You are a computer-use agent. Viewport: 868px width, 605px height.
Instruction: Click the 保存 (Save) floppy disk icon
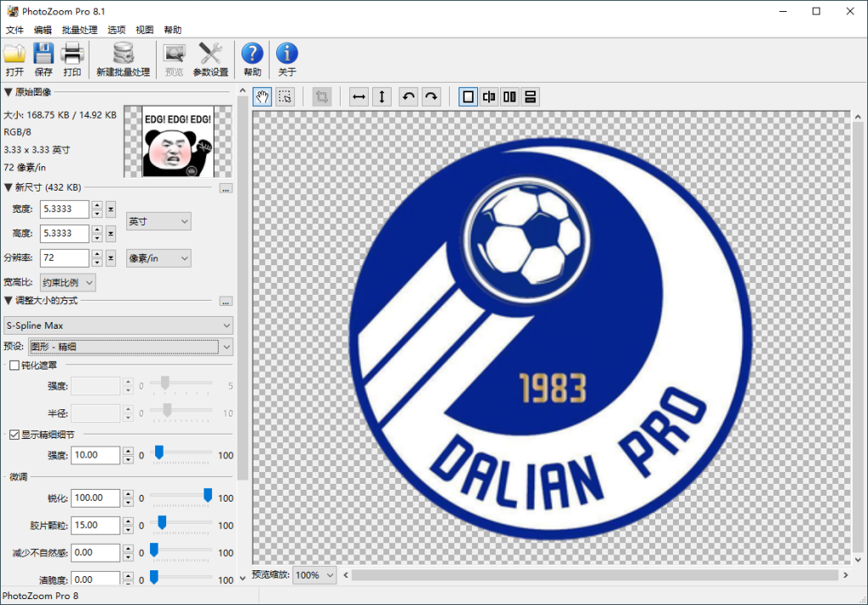pyautogui.click(x=43, y=53)
